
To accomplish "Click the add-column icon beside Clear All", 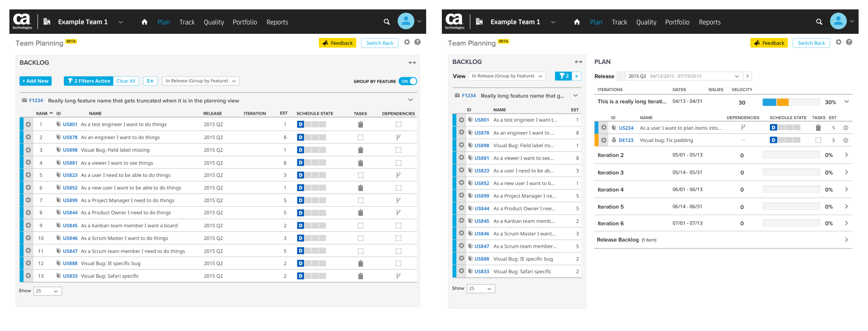I will tap(150, 81).
